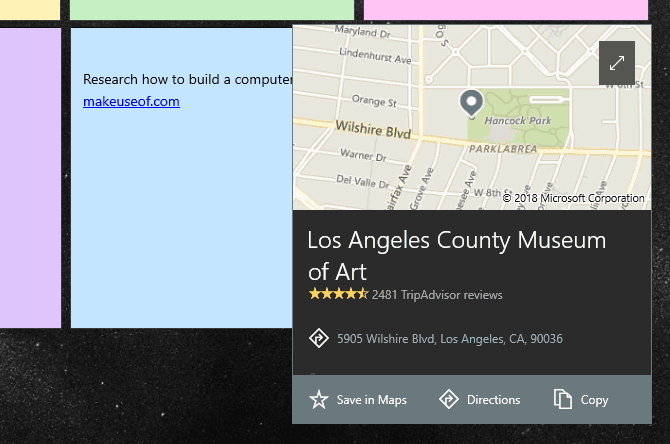
Task: Select the blue sticky note body
Action: [182, 214]
